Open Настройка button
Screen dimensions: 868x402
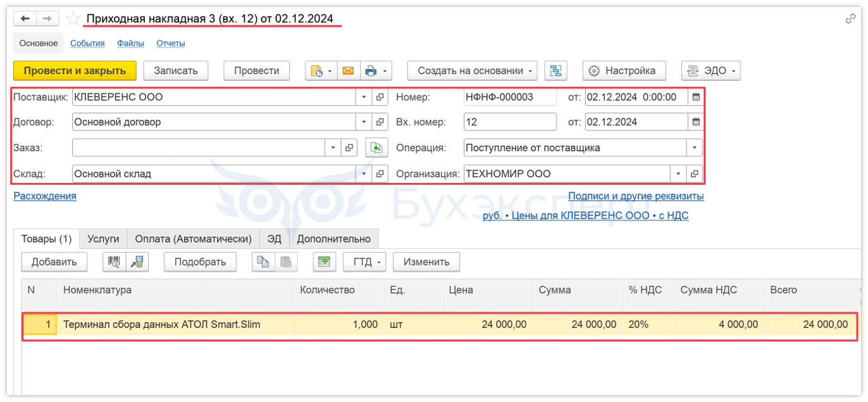[624, 71]
